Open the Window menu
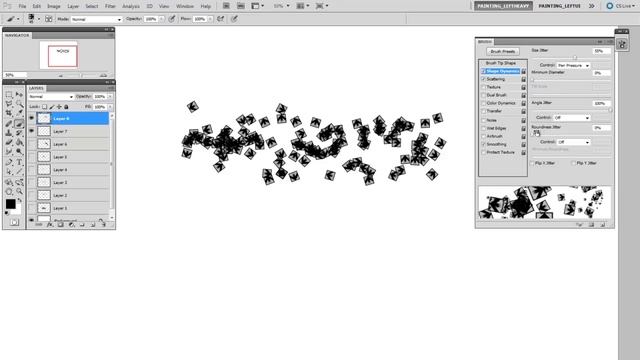Screen dimensions: 640x360 click(x=184, y=6)
